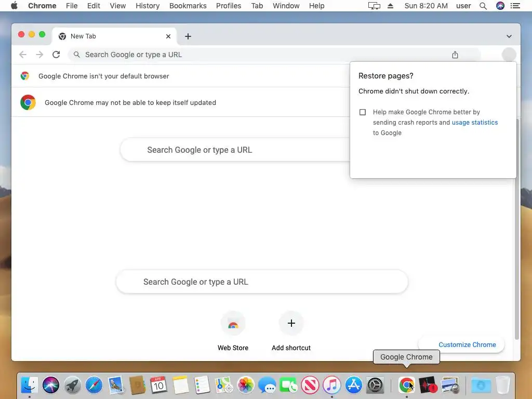
Task: Click Spotlight search icon in menu bar
Action: coord(483,6)
